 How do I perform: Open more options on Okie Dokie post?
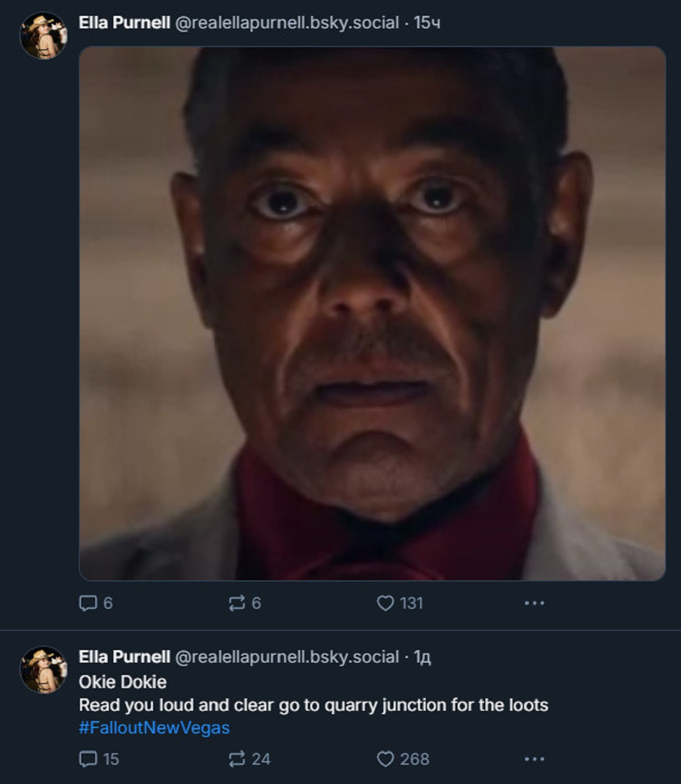pyautogui.click(x=534, y=759)
